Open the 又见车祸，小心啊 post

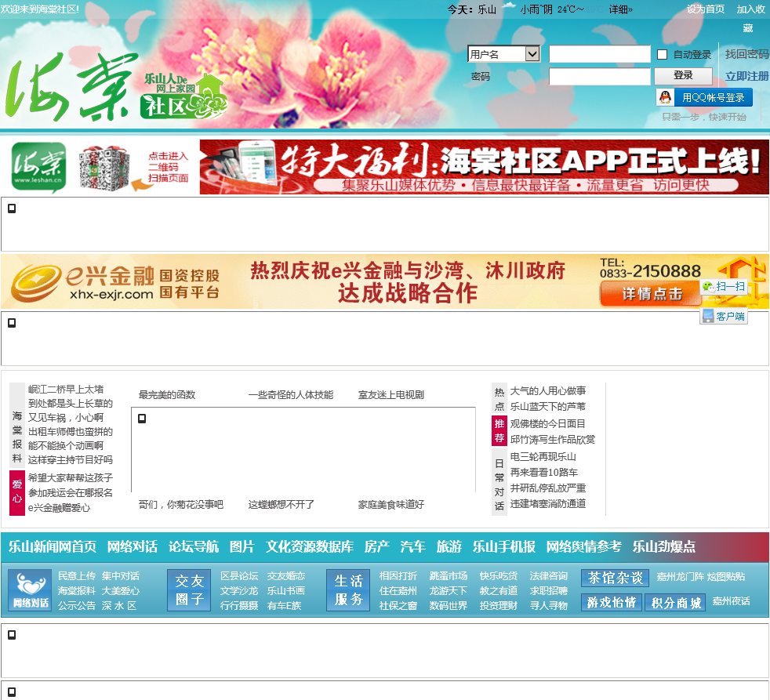(x=66, y=417)
